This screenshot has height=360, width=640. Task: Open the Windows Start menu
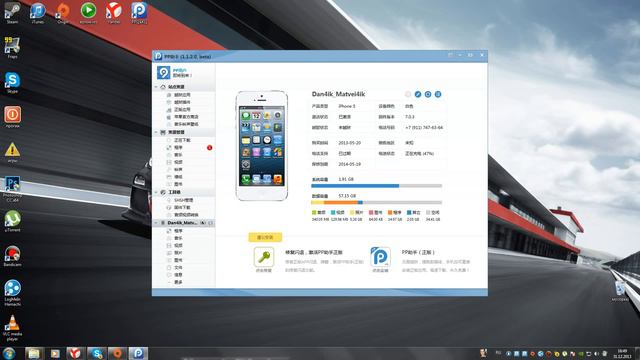(x=9, y=353)
